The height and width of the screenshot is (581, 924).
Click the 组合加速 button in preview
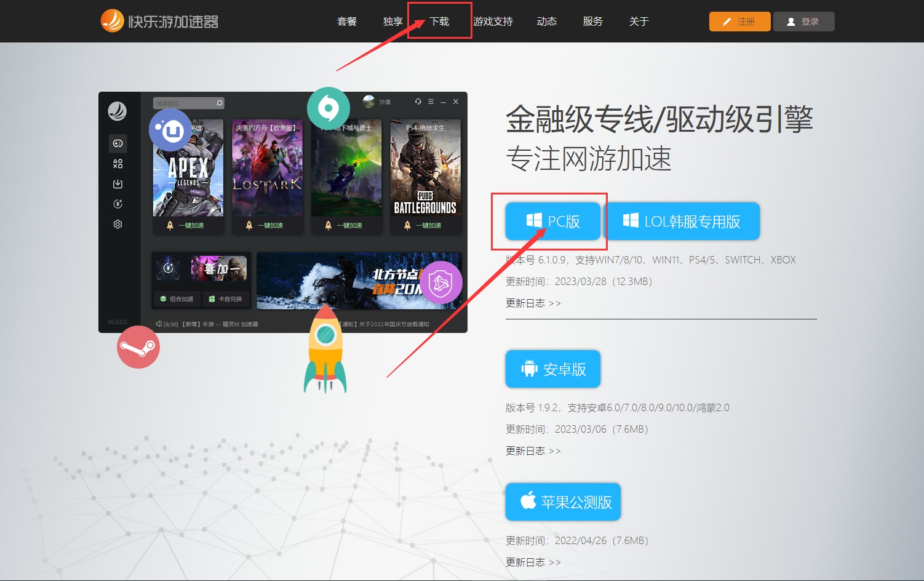point(177,299)
